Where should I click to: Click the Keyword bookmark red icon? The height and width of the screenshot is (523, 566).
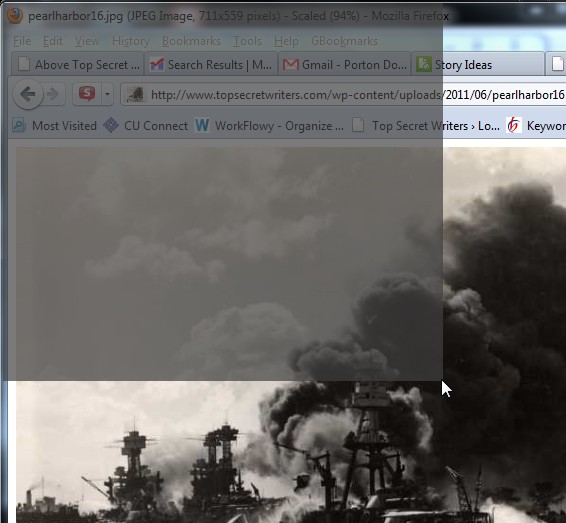click(x=514, y=125)
